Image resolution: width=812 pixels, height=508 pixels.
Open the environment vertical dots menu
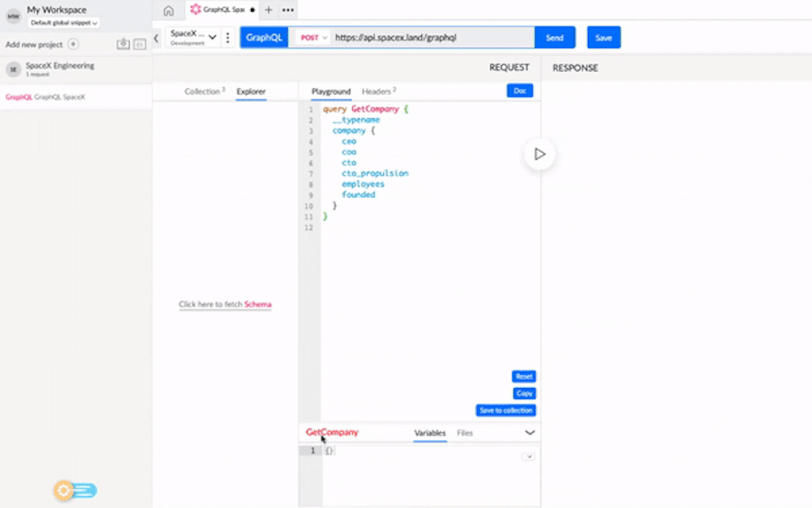(x=228, y=38)
